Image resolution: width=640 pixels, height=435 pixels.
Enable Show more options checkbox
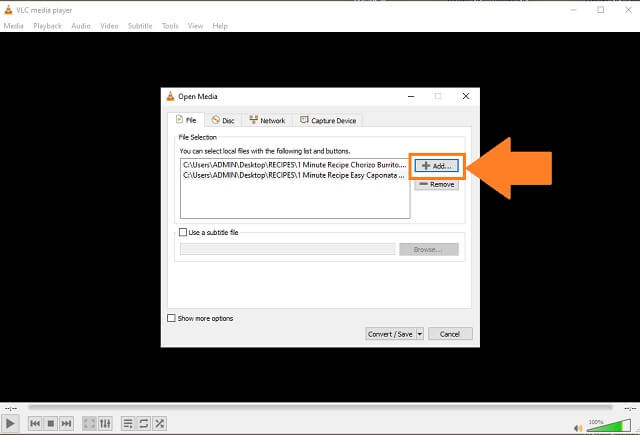click(171, 318)
